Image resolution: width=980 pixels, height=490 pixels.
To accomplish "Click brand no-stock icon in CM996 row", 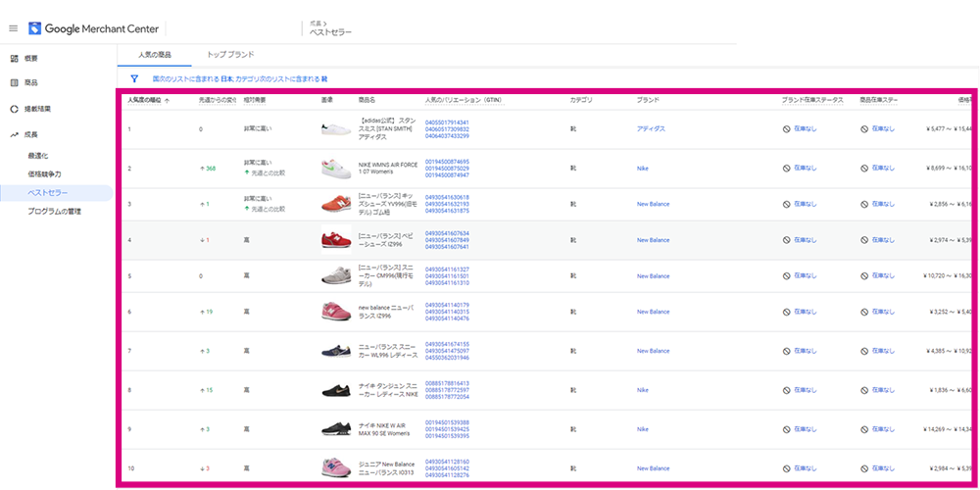I will point(787,276).
